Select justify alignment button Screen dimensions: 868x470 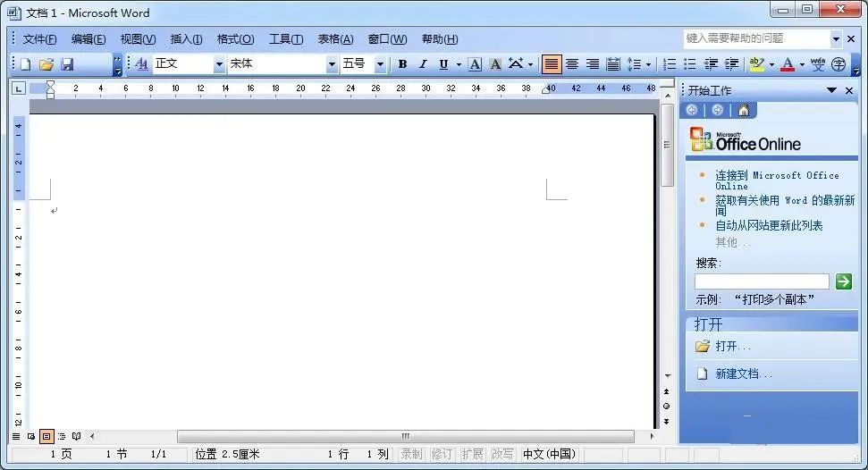(551, 64)
